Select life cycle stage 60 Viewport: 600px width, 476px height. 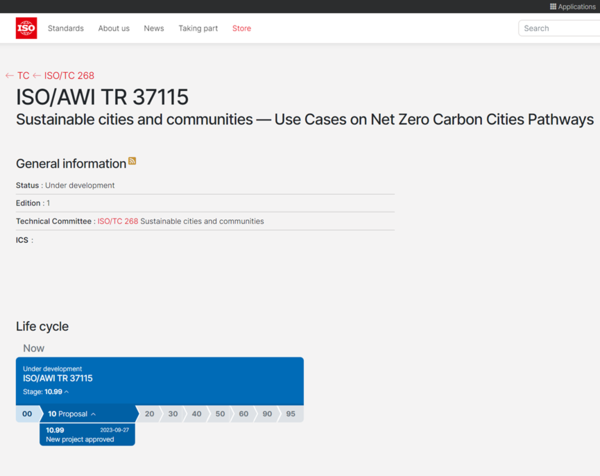click(x=243, y=414)
